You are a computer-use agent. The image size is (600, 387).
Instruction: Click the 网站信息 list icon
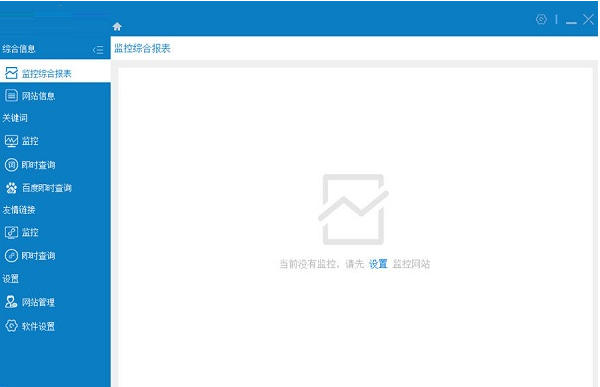click(x=11, y=95)
